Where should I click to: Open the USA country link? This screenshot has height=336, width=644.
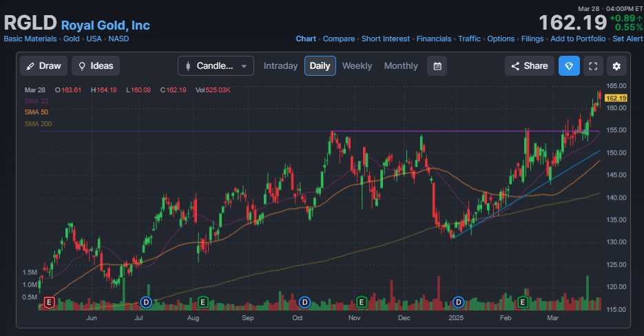(x=94, y=39)
